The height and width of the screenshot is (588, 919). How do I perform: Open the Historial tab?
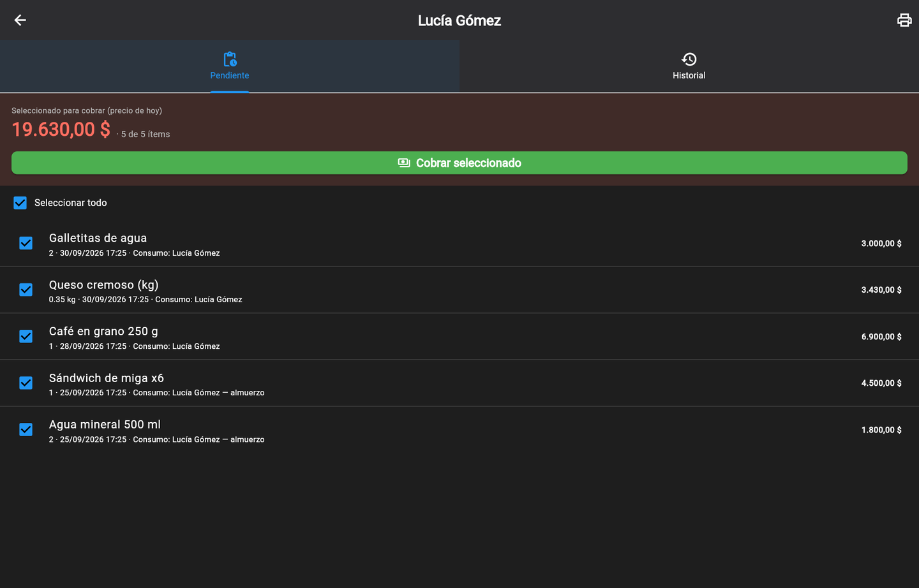coord(689,66)
